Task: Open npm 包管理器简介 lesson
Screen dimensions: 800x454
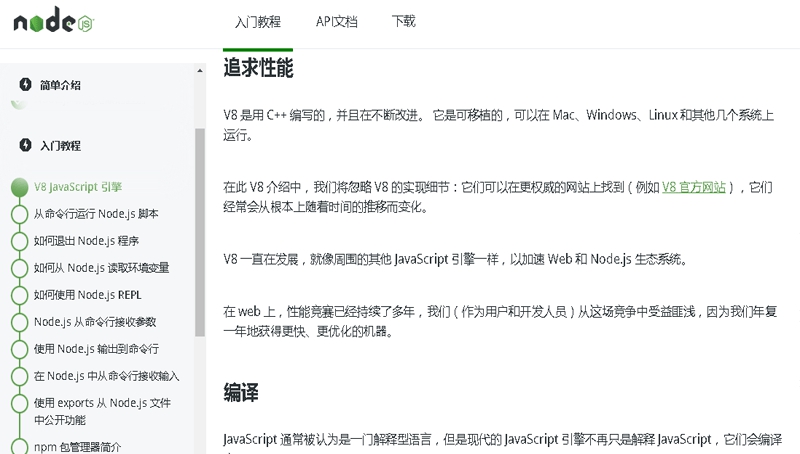Action: tap(78, 447)
